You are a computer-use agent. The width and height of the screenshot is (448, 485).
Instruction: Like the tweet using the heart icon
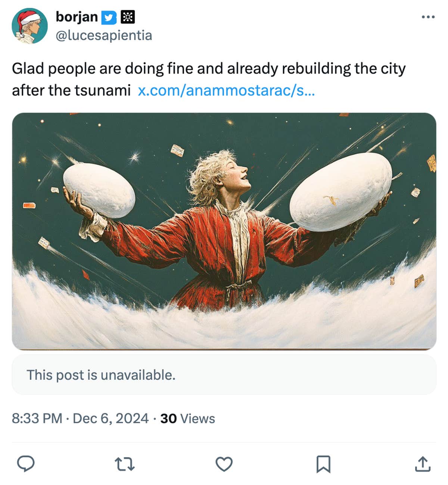224,465
